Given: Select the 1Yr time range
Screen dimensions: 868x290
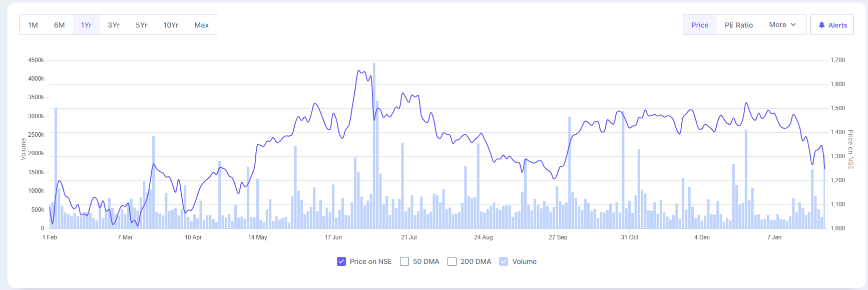Looking at the screenshot, I should pos(86,25).
